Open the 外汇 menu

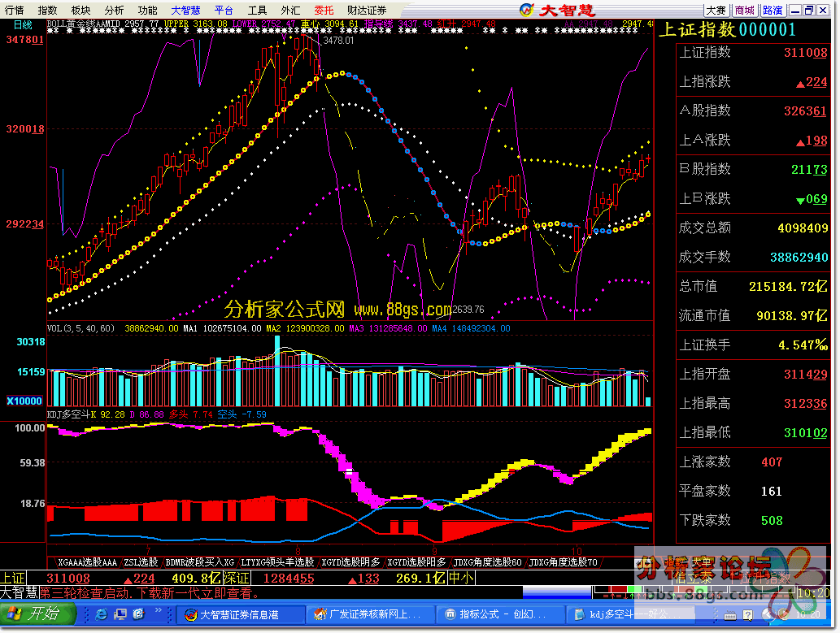(290, 10)
